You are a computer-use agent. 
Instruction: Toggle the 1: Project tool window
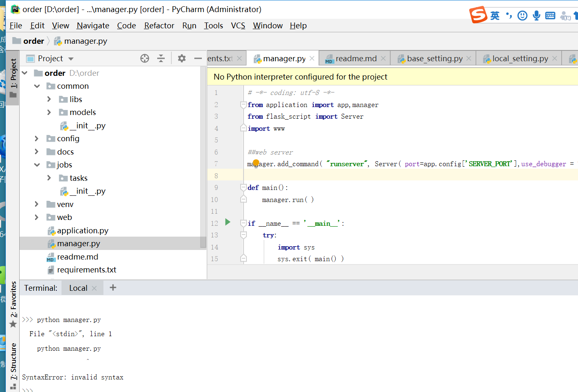click(13, 77)
